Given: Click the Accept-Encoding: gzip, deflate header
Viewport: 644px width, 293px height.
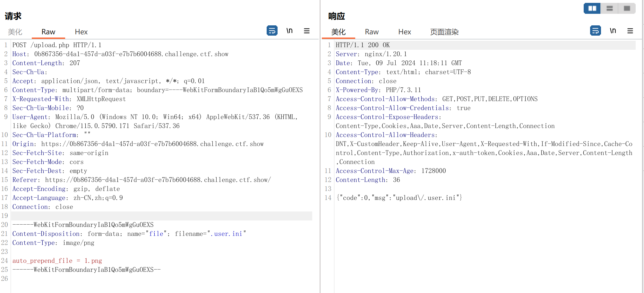Looking at the screenshot, I should click(66, 189).
